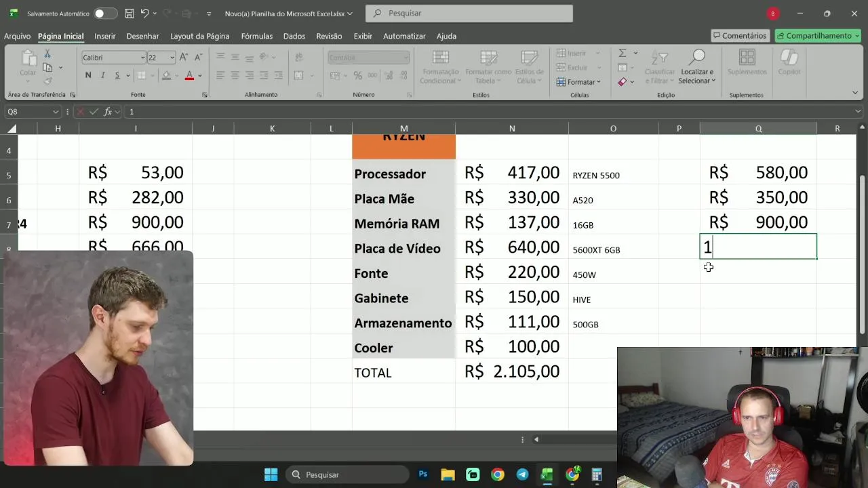Open the Name Box Q8 dropdown

pyautogui.click(x=55, y=112)
